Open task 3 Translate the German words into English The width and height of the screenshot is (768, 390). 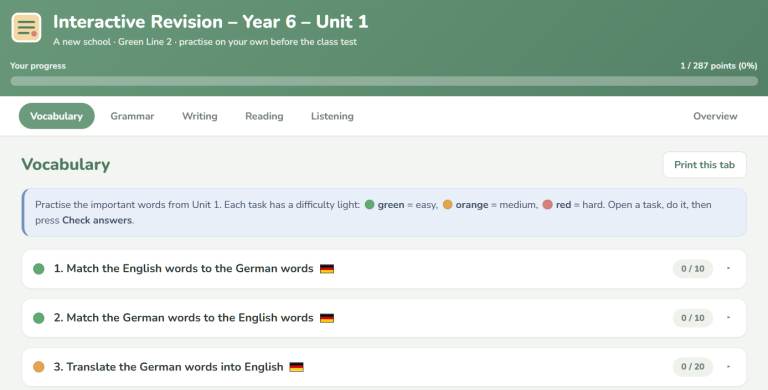384,367
